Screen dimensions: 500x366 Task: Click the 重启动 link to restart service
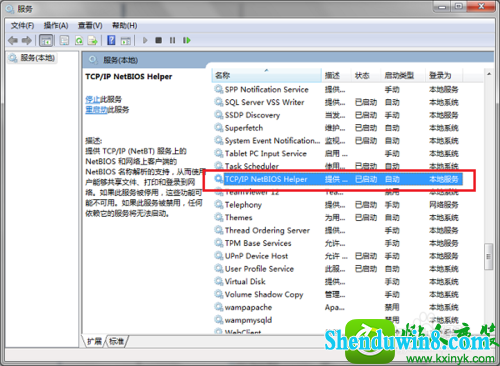coord(96,110)
